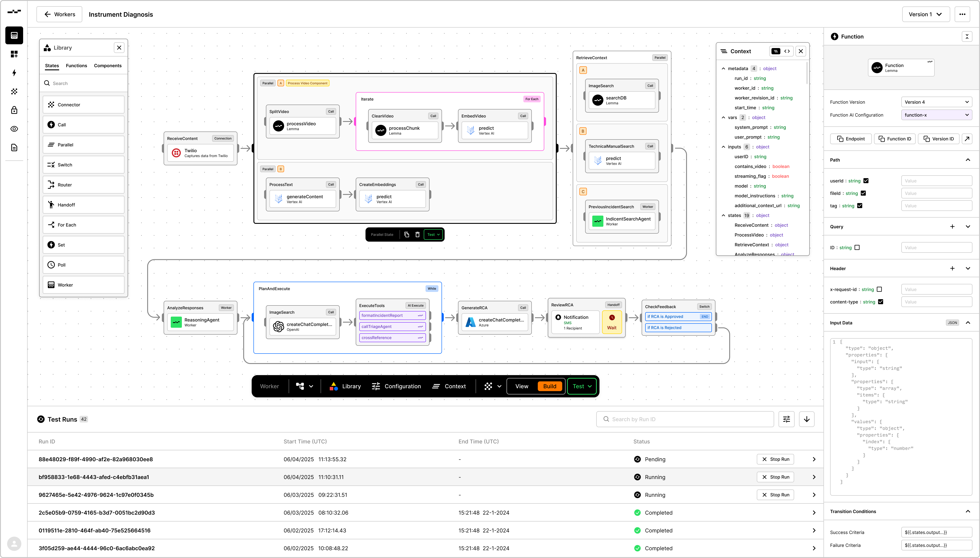Enable the ID string checkbox under Query
The height and width of the screenshot is (558, 980).
click(857, 247)
